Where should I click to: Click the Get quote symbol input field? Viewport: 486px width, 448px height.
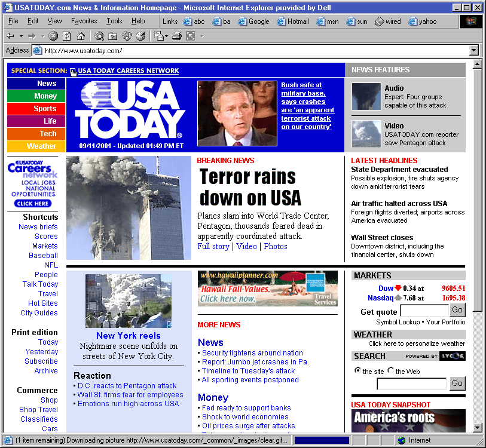424,310
